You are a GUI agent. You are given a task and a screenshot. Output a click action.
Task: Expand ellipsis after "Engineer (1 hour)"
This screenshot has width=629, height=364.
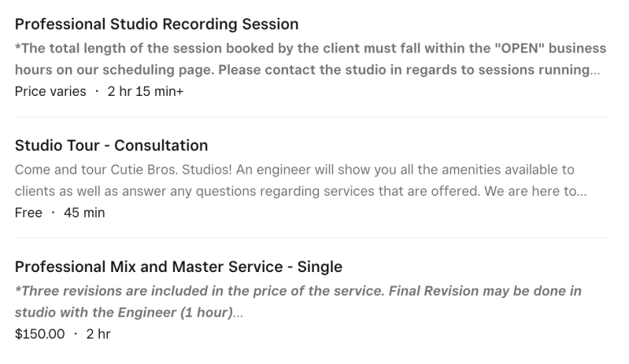pos(238,312)
